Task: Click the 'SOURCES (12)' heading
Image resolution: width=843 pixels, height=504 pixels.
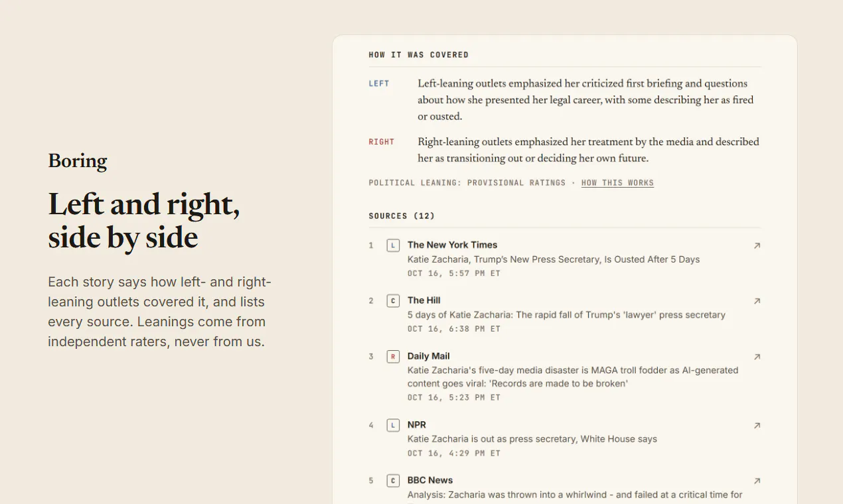Action: [x=402, y=216]
